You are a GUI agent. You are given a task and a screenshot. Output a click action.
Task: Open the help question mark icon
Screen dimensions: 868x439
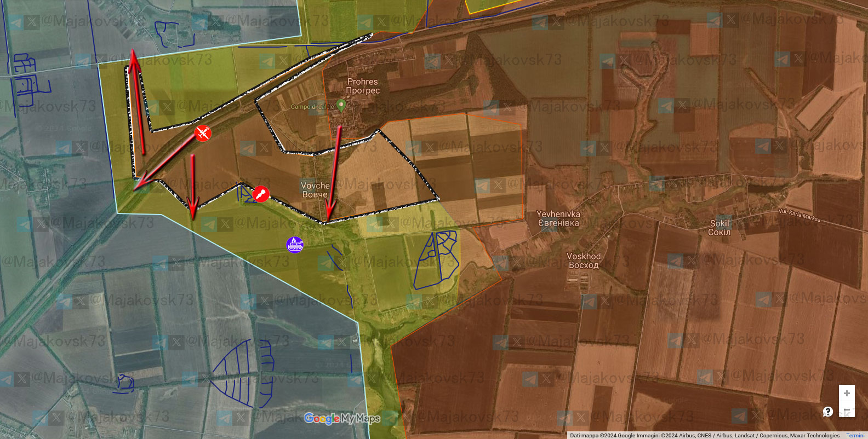[x=828, y=411]
